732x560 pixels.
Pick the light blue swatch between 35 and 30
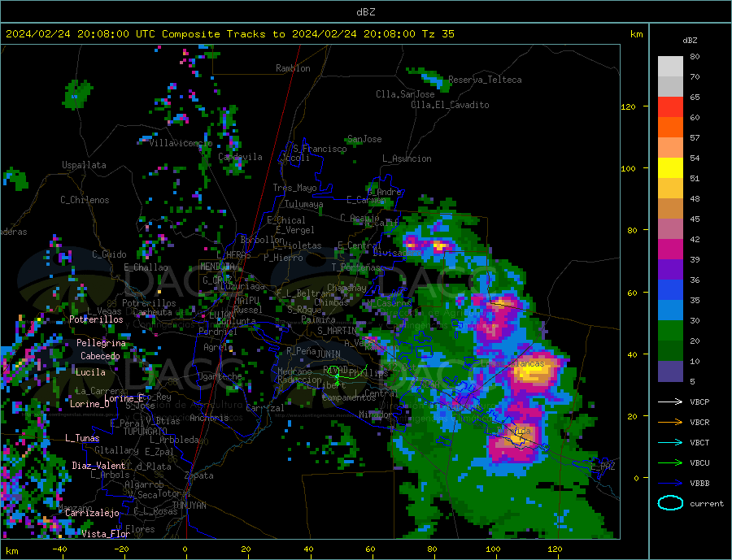[x=670, y=310]
